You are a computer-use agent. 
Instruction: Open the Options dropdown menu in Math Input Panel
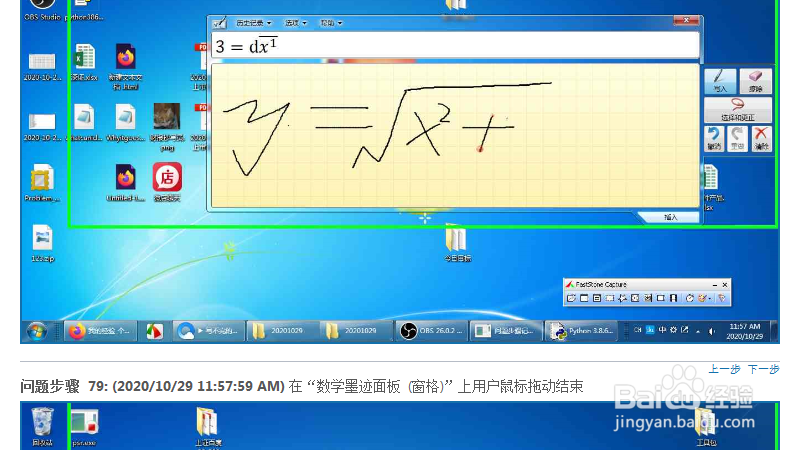(x=296, y=23)
